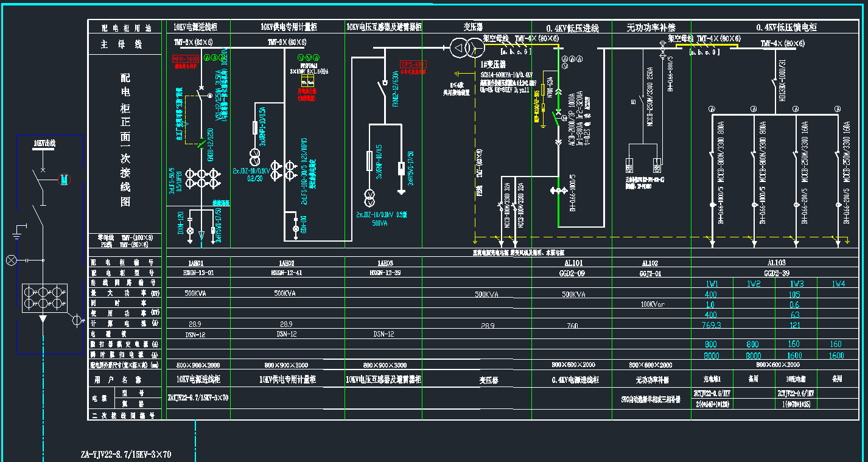The image size is (868, 462).
Task: Click the crossed-circle indicator lamp at left edge
Action: pyautogui.click(x=11, y=261)
